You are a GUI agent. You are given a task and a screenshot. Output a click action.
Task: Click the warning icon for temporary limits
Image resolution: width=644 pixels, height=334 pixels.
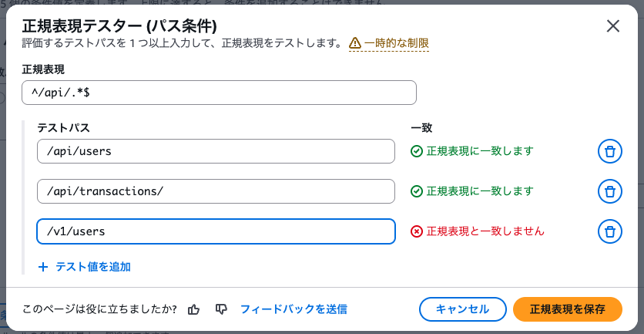click(355, 43)
